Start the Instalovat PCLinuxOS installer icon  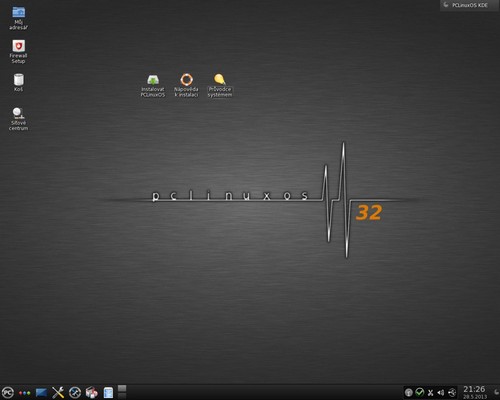[153, 80]
